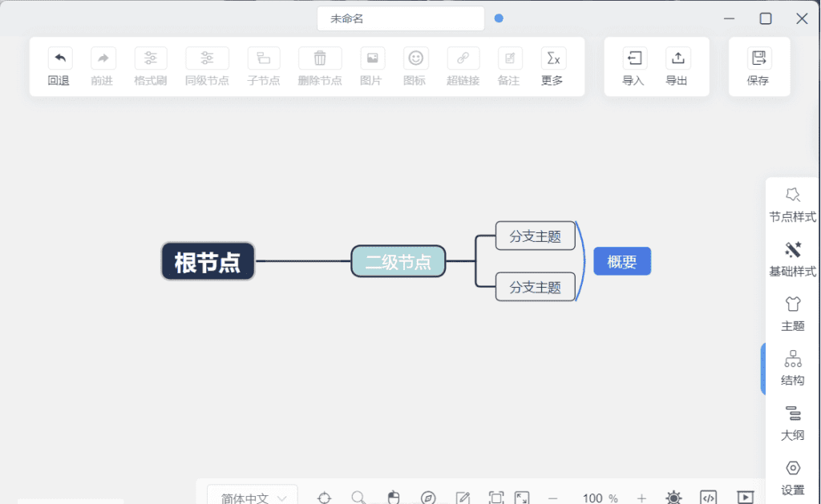Select the 二级节点 node
This screenshot has width=821, height=504.
click(x=398, y=261)
